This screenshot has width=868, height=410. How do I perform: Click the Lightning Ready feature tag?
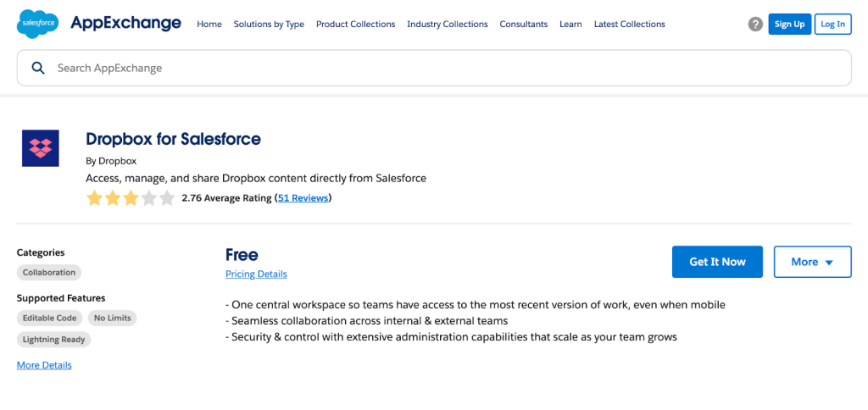pos(53,340)
